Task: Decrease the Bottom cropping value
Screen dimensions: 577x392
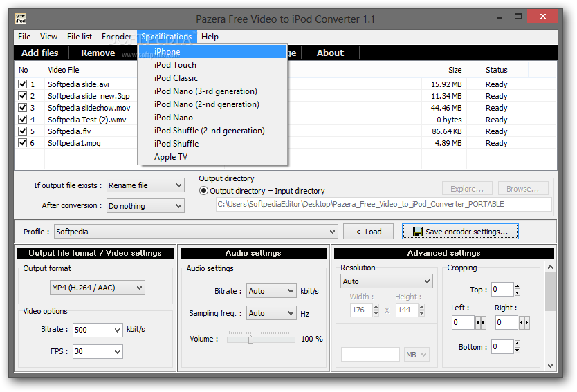Action: click(518, 350)
